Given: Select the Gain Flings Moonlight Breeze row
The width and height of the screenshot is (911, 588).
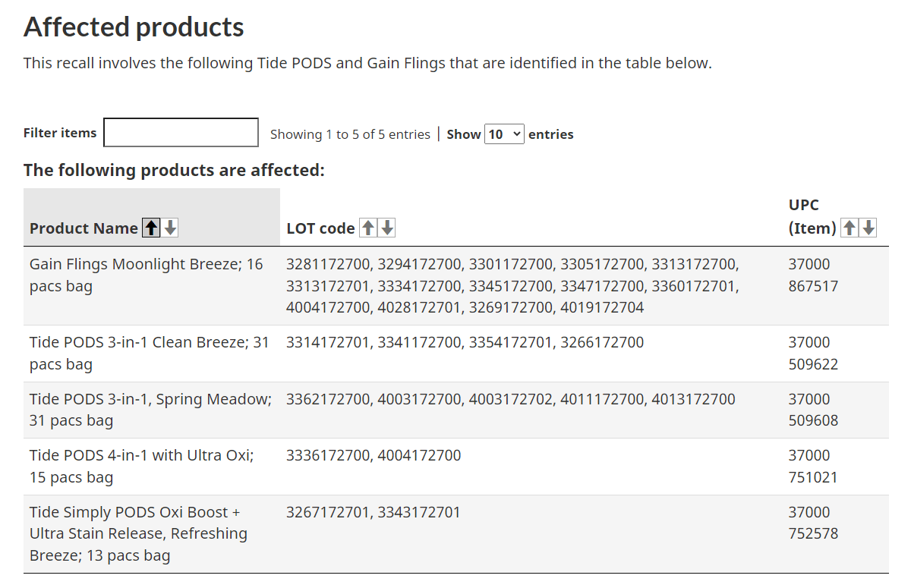Looking at the screenshot, I should pos(147,275).
